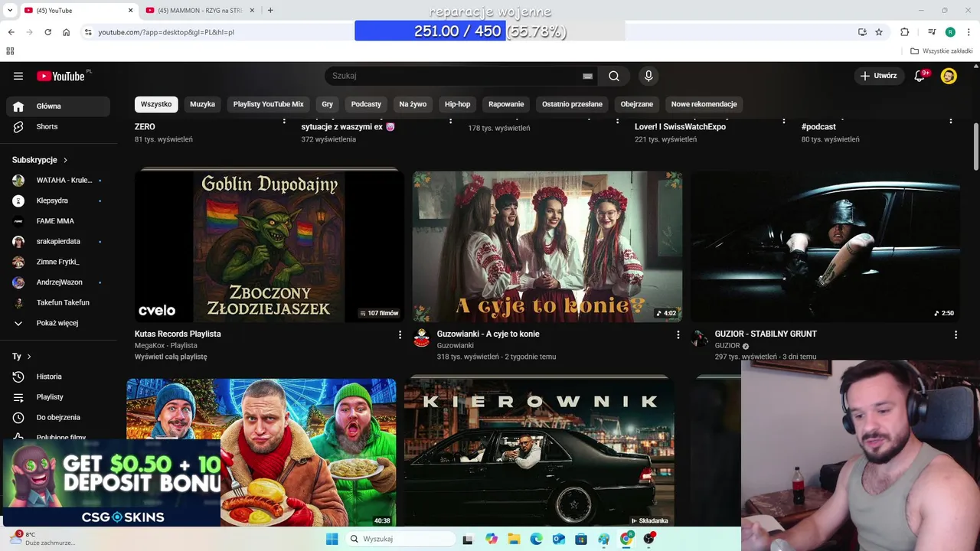Expand the Ty section chevron
This screenshot has width=980, height=551.
tap(29, 357)
